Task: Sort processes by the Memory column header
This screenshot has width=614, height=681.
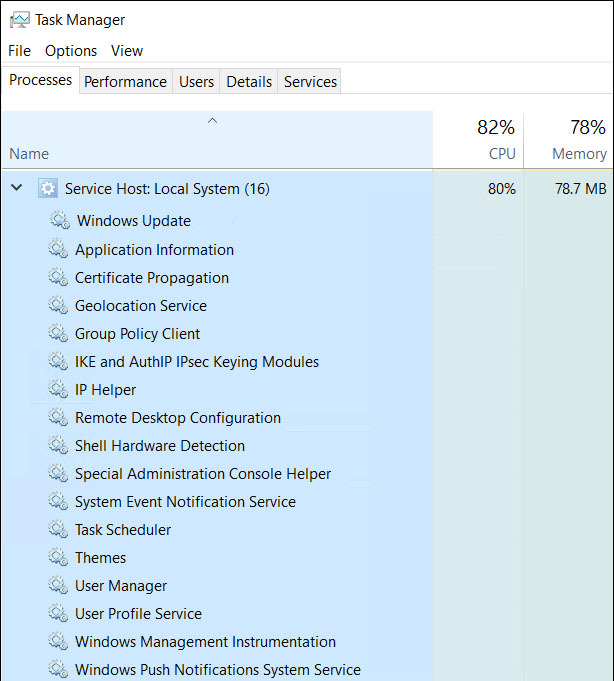Action: [579, 153]
